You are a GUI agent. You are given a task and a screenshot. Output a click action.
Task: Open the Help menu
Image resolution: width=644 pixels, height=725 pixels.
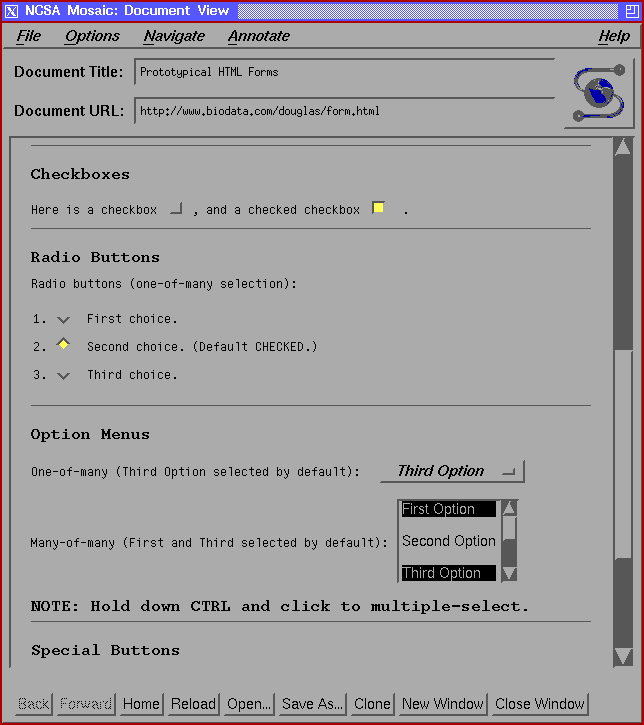tap(613, 36)
